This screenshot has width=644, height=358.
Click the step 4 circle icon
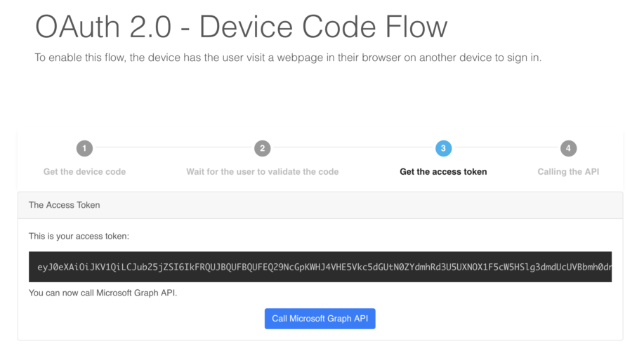pyautogui.click(x=568, y=148)
